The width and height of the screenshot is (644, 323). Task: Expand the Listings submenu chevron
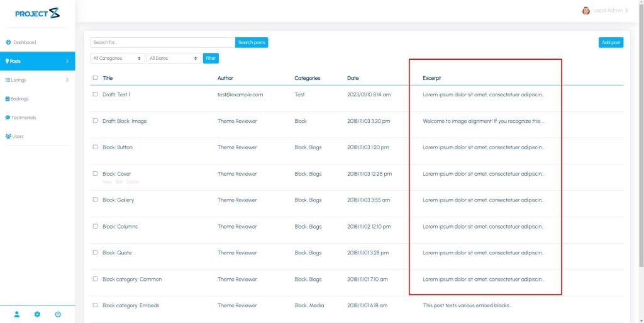pos(67,80)
